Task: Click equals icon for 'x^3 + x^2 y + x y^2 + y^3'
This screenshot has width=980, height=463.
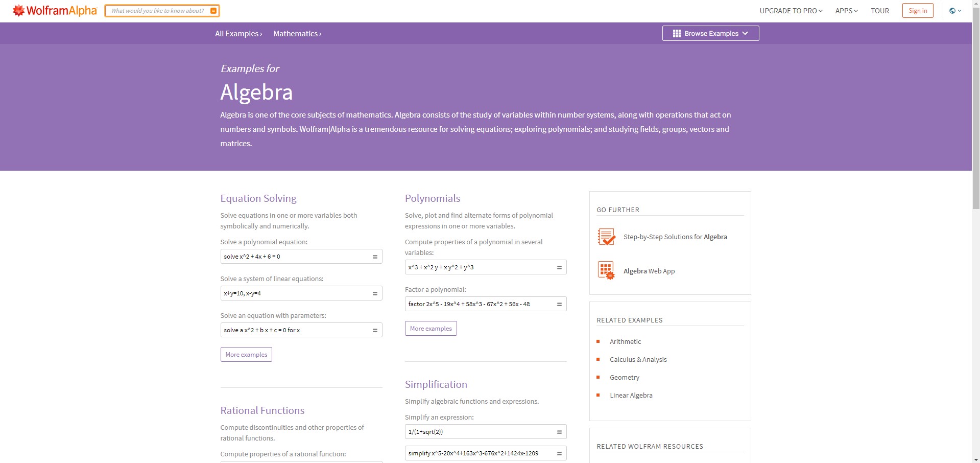Action: pyautogui.click(x=559, y=267)
